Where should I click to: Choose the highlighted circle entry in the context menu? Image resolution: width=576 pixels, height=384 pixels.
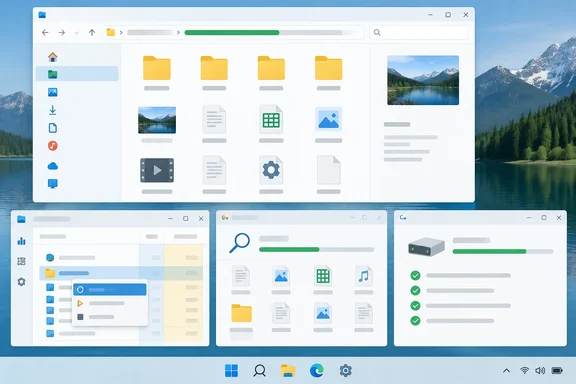click(x=110, y=290)
